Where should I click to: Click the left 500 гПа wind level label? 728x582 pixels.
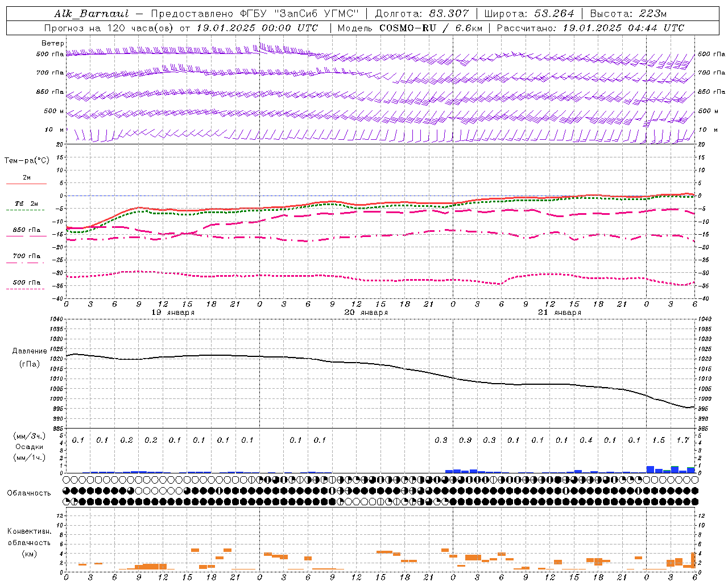pos(50,55)
